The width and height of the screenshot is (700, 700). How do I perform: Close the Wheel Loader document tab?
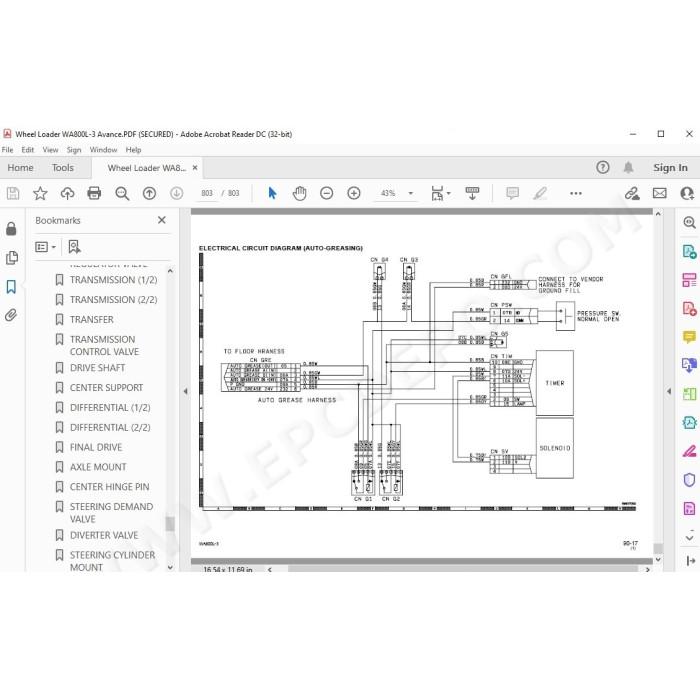pyautogui.click(x=195, y=168)
